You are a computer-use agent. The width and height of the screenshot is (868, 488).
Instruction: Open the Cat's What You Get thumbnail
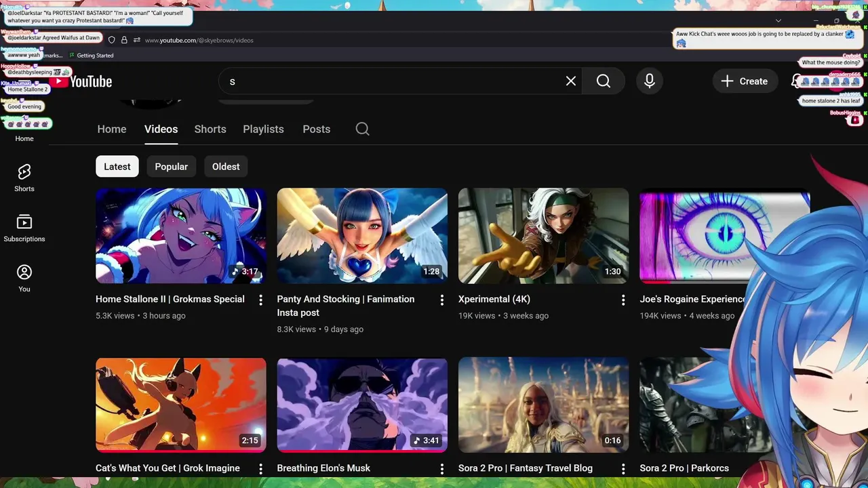(x=181, y=405)
